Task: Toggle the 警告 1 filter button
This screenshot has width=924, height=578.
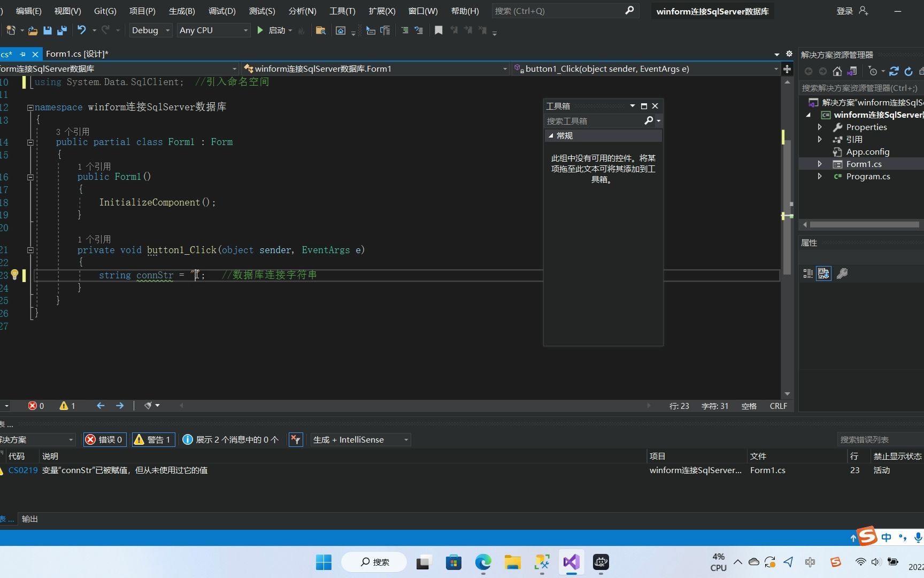Action: tap(153, 439)
